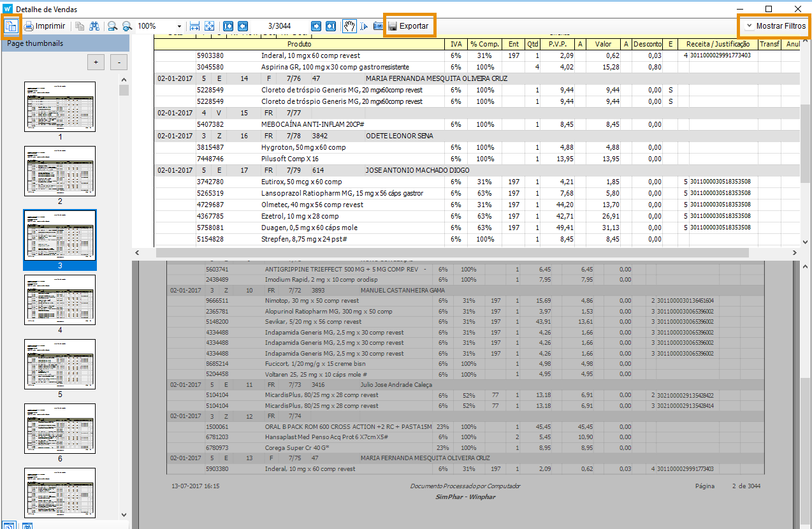The width and height of the screenshot is (812, 529).
Task: Click the 100% zoom level field
Action: 155,26
